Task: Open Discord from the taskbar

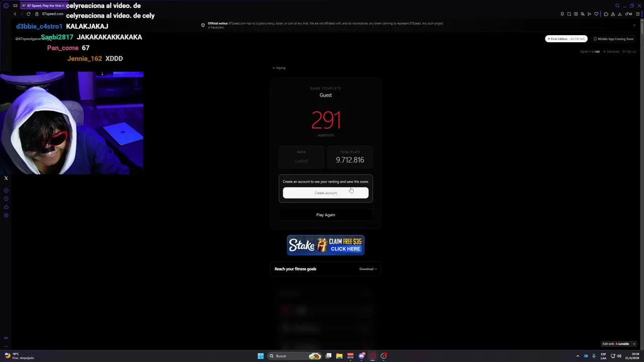Action: [x=362, y=356]
